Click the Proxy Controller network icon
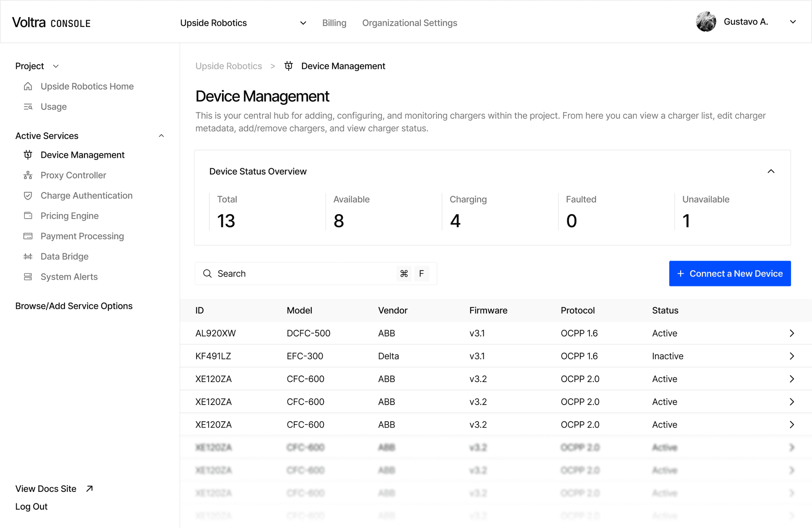The width and height of the screenshot is (812, 528). 28,175
